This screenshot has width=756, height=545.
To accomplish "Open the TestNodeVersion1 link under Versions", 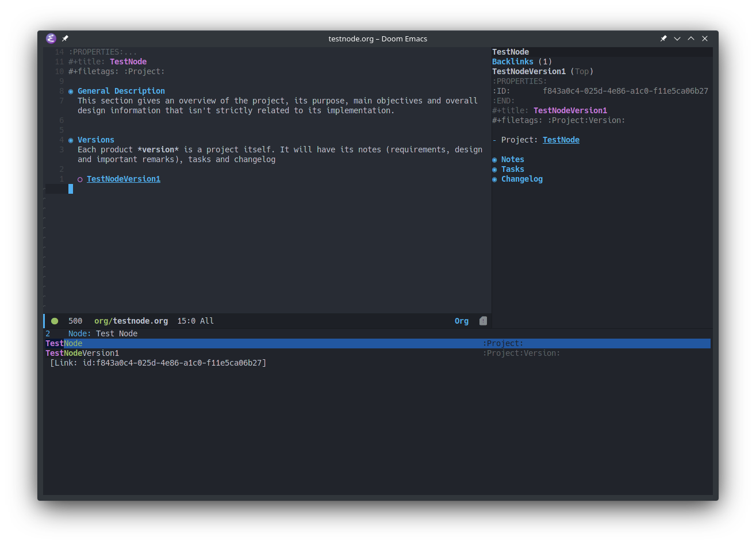I will (x=123, y=179).
